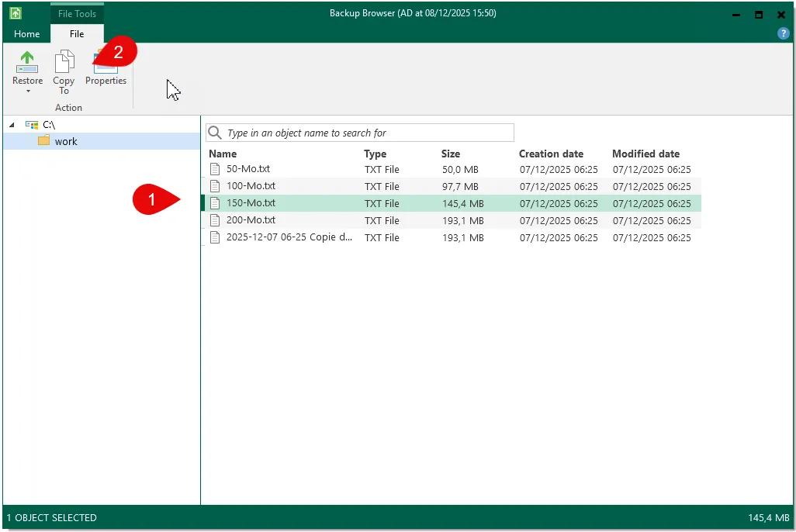Switch to the Home tab
The image size is (796, 532).
[x=27, y=33]
